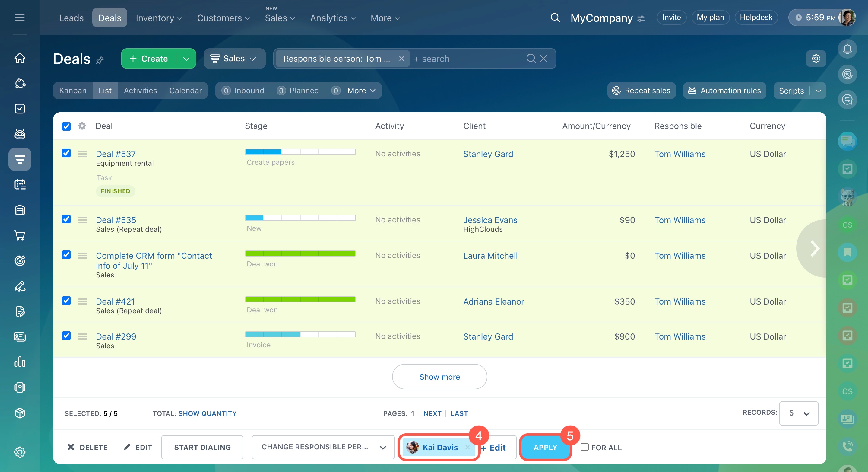Open the Leads menu item
This screenshot has width=868, height=472.
71,18
